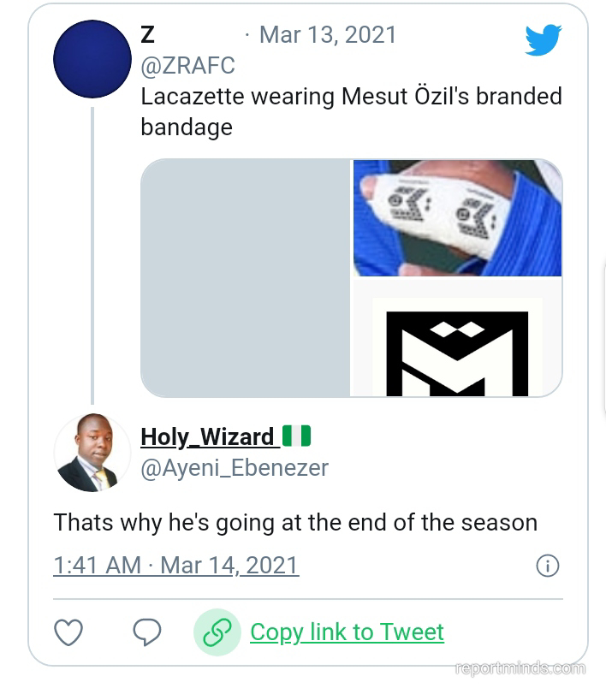Click the @ZRAFC handle
The height and width of the screenshot is (700, 606).
(187, 66)
